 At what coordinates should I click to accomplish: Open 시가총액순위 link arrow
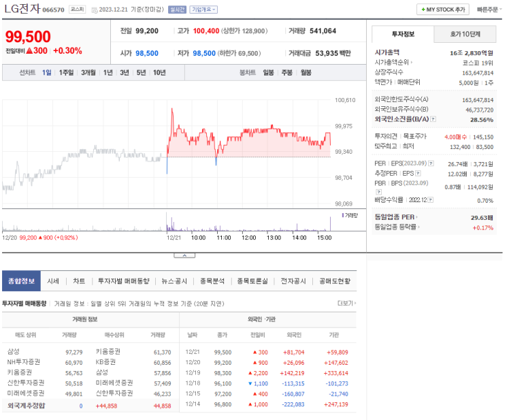click(x=412, y=63)
